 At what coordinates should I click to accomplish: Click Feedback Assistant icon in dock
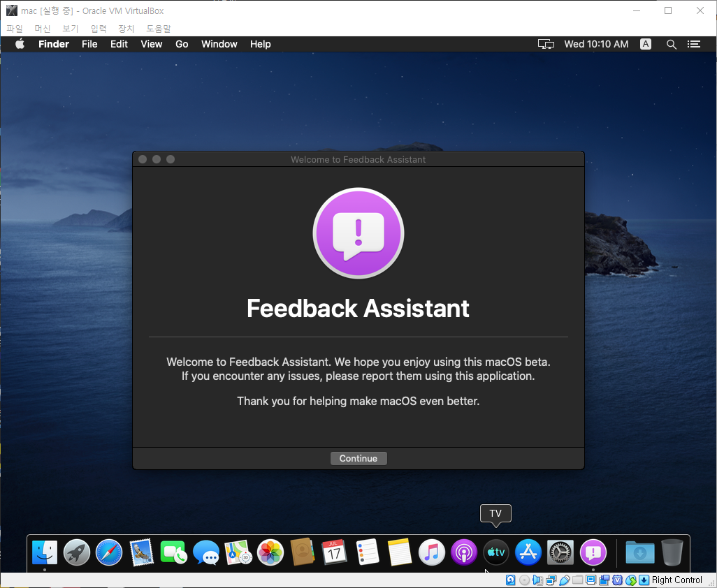pyautogui.click(x=593, y=552)
